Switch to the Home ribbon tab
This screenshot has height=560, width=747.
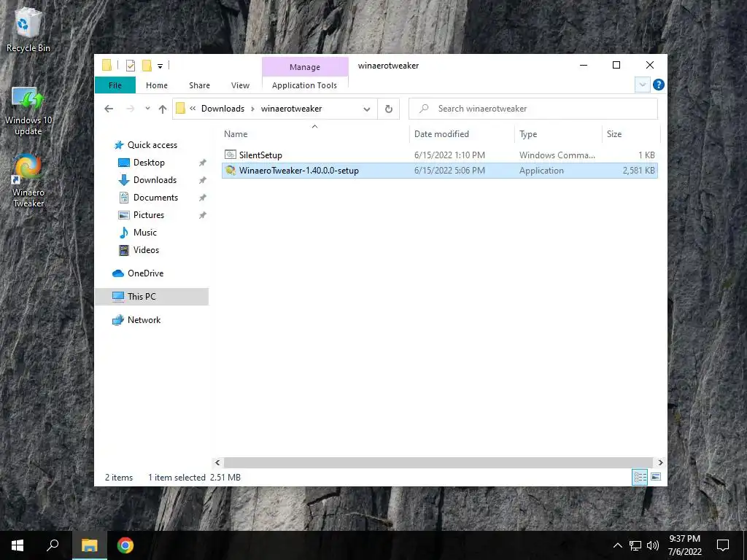tap(157, 85)
